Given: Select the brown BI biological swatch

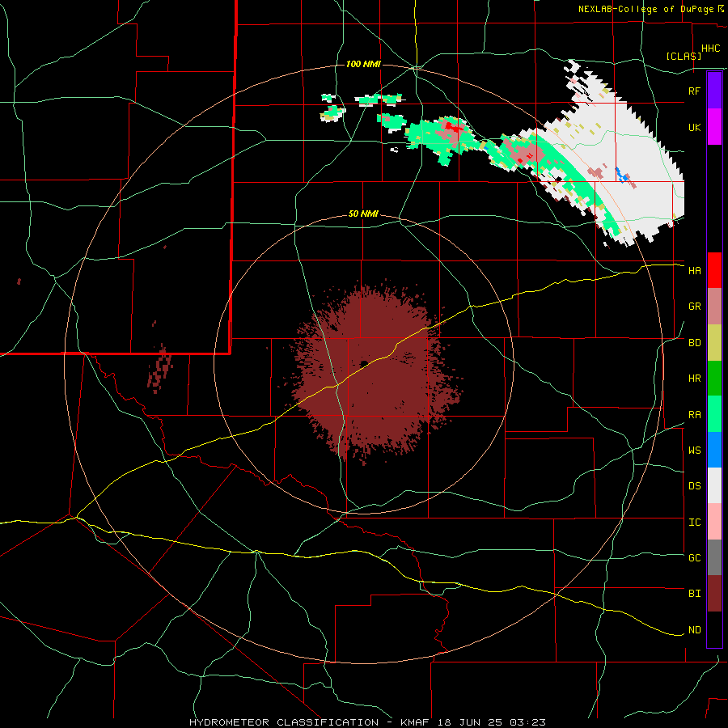Looking at the screenshot, I should pos(714,594).
